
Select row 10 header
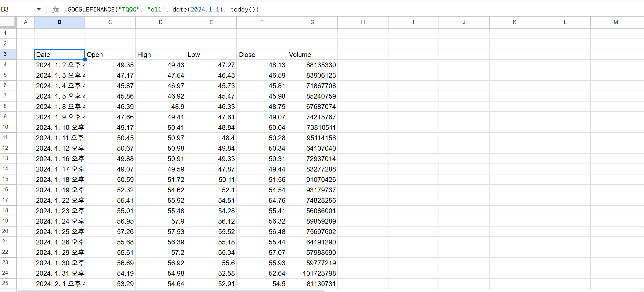coord(8,127)
